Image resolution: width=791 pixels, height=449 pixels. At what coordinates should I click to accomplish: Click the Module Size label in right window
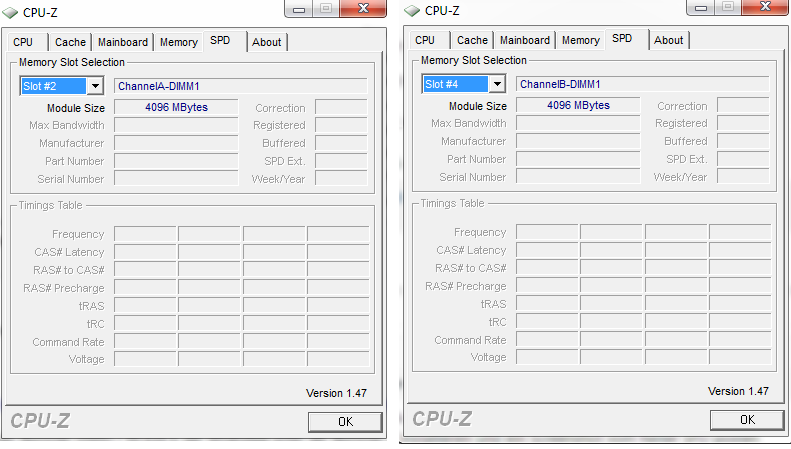(x=478, y=106)
